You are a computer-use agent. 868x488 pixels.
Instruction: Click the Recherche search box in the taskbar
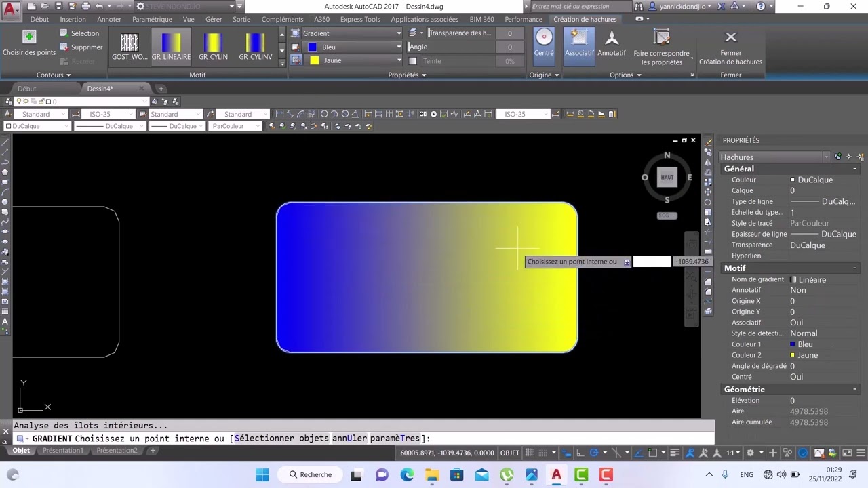click(311, 474)
